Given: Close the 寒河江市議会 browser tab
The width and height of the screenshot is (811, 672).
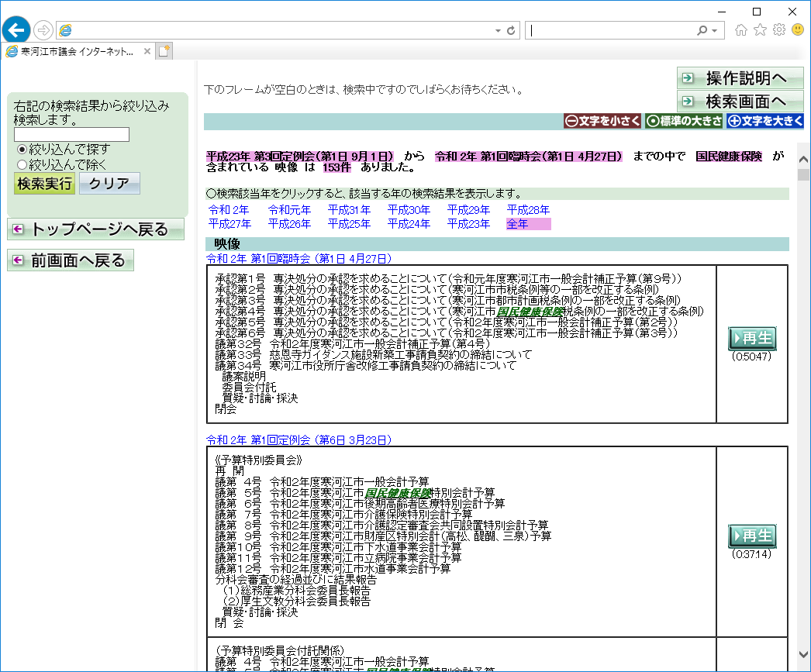Looking at the screenshot, I should point(147,51).
